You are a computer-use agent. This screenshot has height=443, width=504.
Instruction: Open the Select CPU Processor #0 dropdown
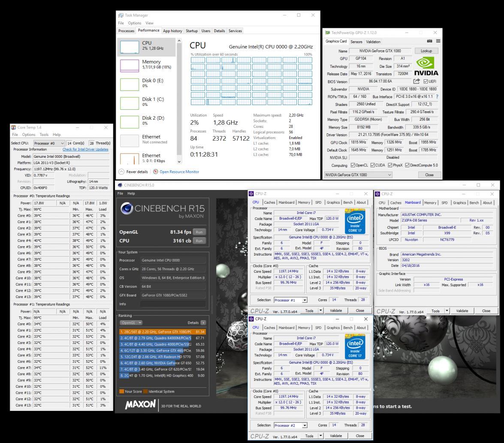(x=49, y=143)
